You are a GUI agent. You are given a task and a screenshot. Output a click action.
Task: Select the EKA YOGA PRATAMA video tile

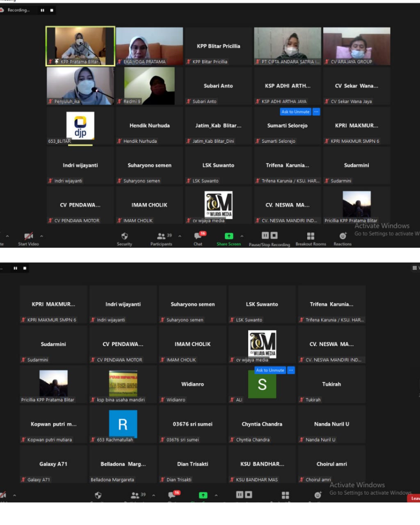pos(149,46)
